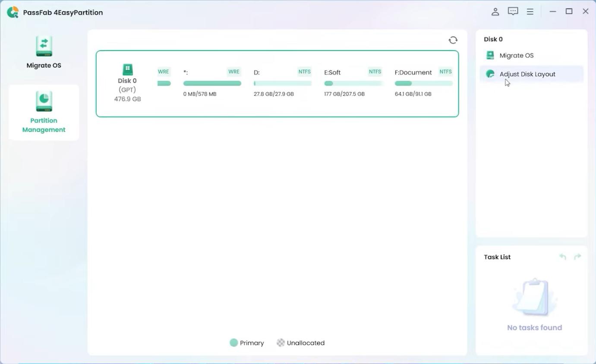Select the Partition Management sidebar tab
Viewport: 596px width, 364px height.
(44, 112)
